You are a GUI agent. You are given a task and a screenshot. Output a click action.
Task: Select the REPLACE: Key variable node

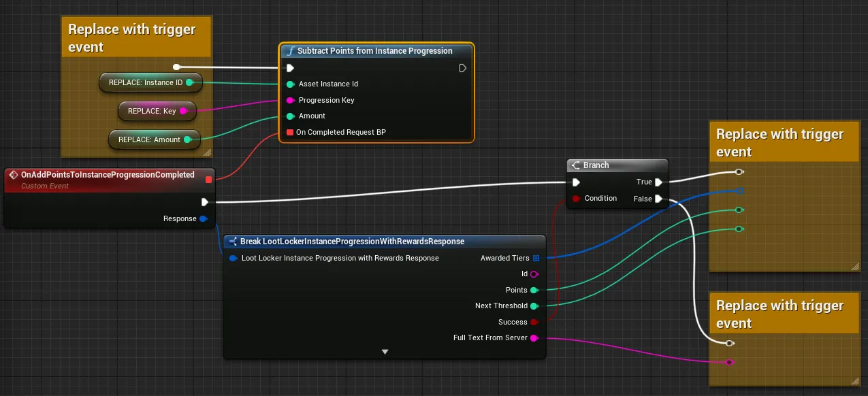point(156,111)
